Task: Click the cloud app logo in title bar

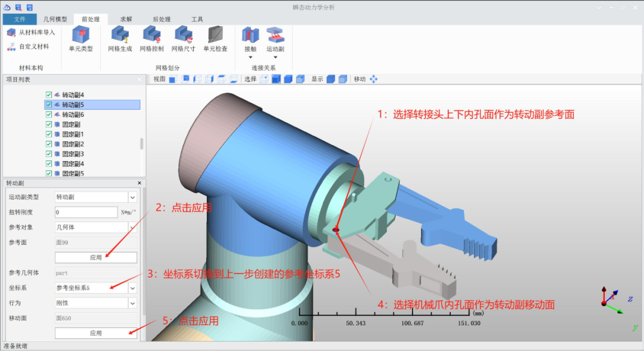Action: (x=7, y=7)
